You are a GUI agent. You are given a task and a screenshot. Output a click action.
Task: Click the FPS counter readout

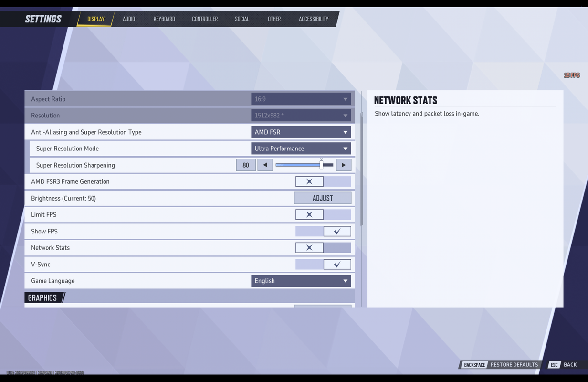coord(571,75)
